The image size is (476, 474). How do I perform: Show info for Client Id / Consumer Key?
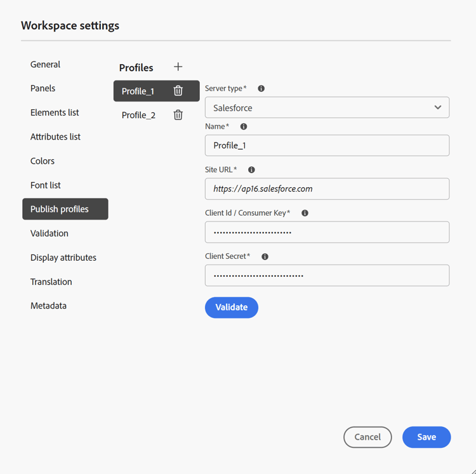point(305,213)
